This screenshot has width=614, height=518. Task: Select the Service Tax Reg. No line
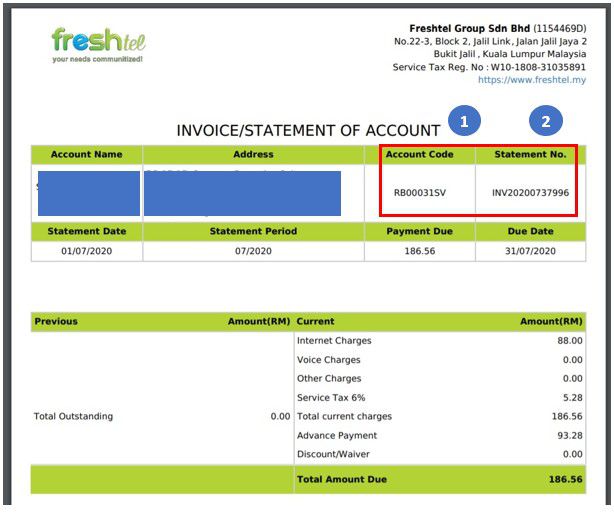tap(489, 67)
